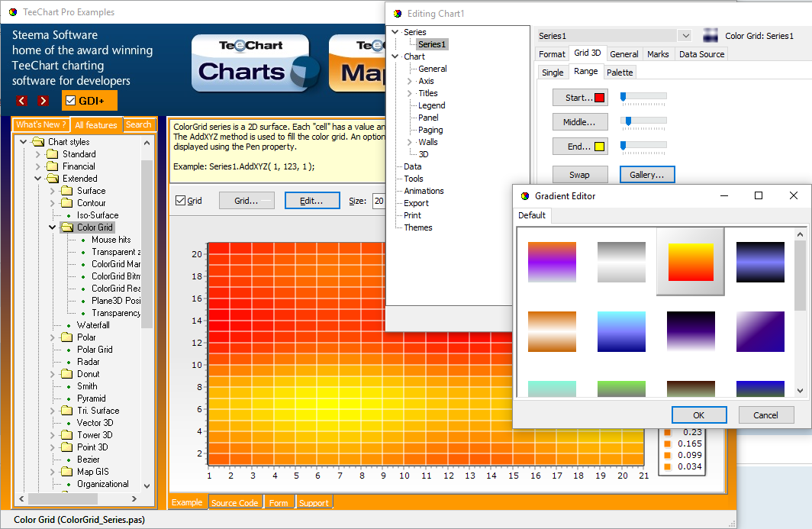Collapse the Chart styles tree node
This screenshot has height=529, width=812.
(x=23, y=141)
